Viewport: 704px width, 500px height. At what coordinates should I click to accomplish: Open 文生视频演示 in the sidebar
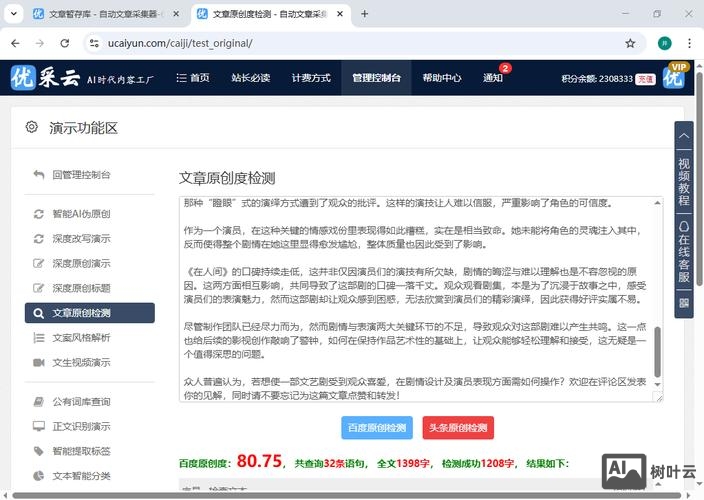(x=81, y=362)
